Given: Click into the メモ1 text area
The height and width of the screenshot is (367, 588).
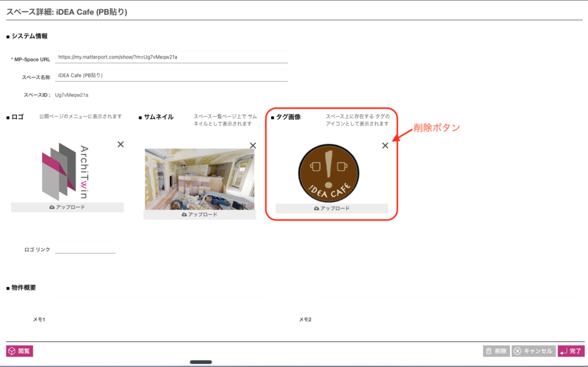Looking at the screenshot, I should click(x=155, y=318).
